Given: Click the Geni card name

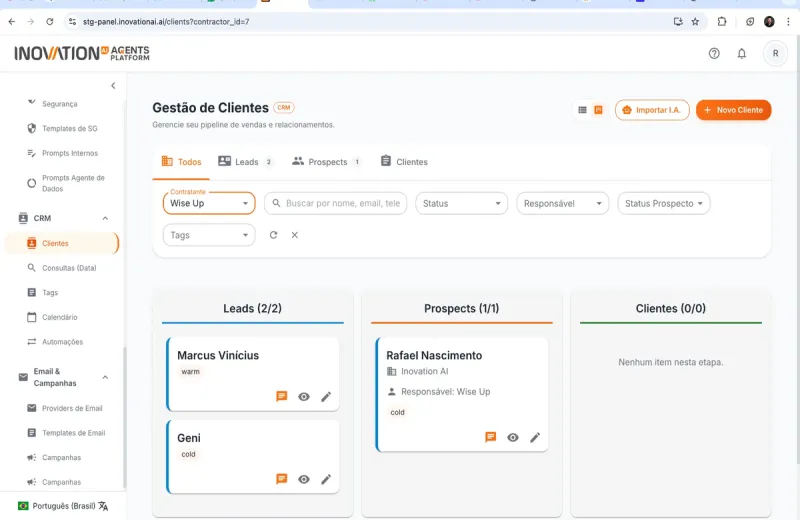Looking at the screenshot, I should pyautogui.click(x=189, y=438).
